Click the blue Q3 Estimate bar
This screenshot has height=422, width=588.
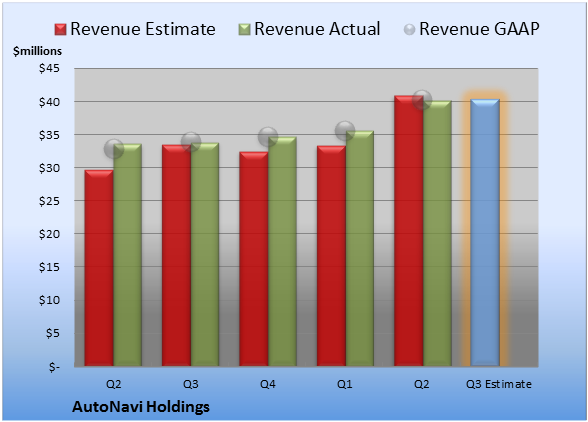pyautogui.click(x=485, y=232)
